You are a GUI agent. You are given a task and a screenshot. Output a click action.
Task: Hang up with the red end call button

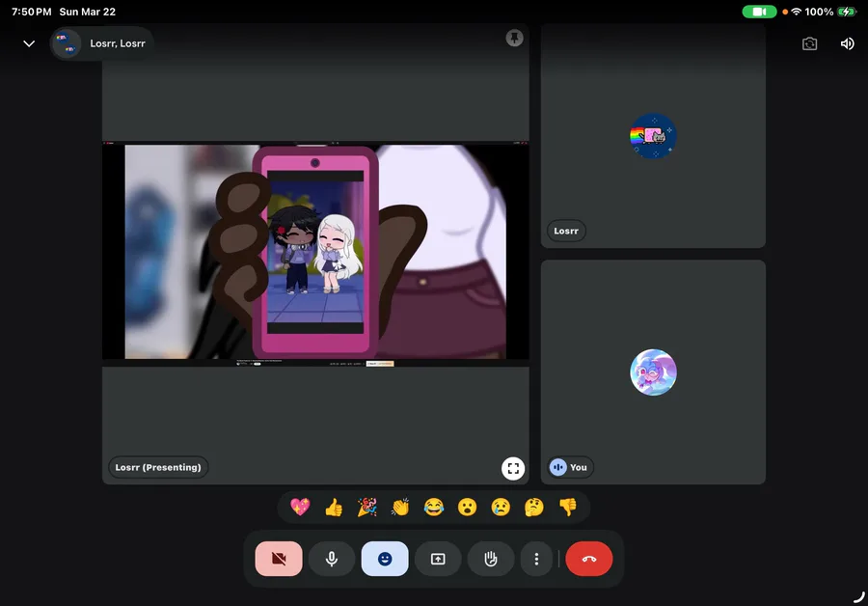[589, 559]
